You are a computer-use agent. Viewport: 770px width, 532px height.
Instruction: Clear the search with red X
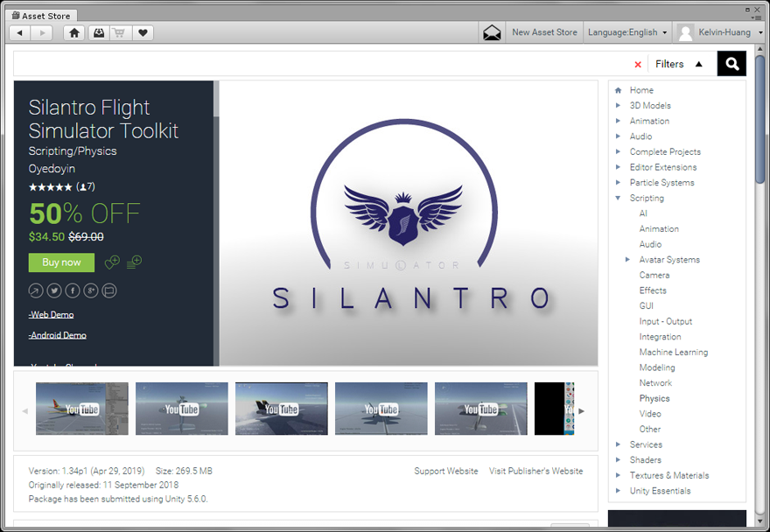coord(637,65)
